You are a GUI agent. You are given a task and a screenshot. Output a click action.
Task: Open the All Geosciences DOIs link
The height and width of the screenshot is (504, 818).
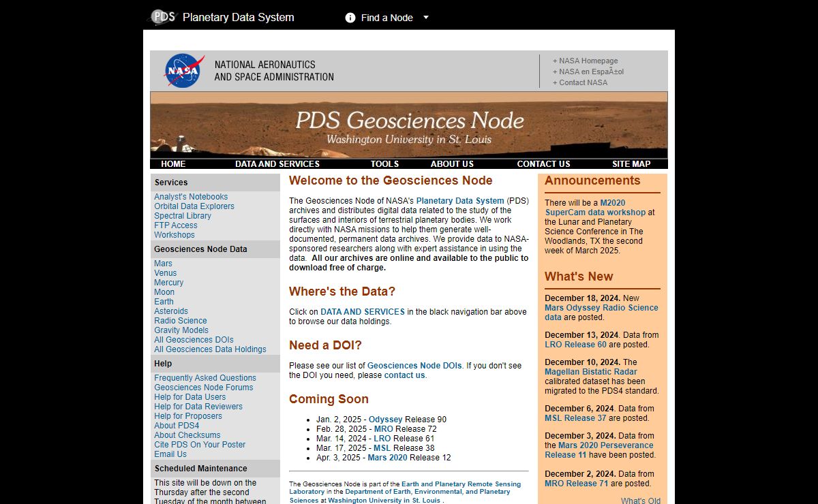pos(194,340)
